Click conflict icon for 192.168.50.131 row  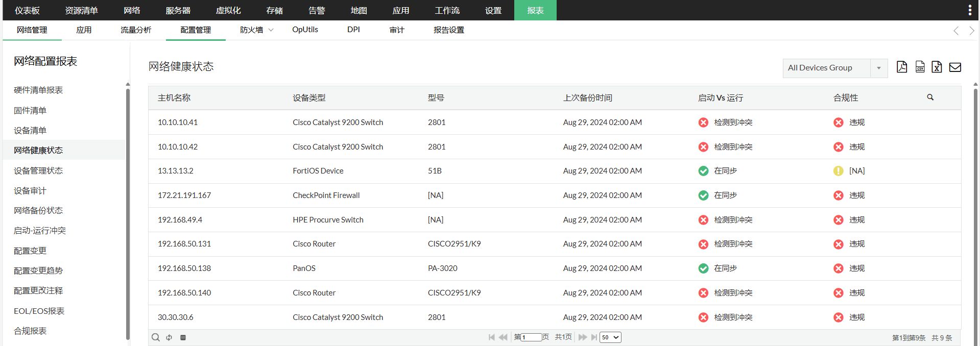(x=703, y=244)
